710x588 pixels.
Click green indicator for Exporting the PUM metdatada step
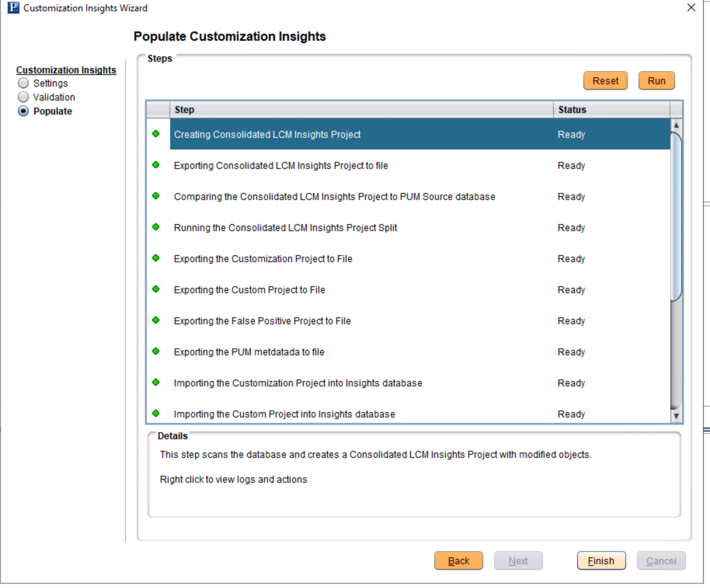156,351
